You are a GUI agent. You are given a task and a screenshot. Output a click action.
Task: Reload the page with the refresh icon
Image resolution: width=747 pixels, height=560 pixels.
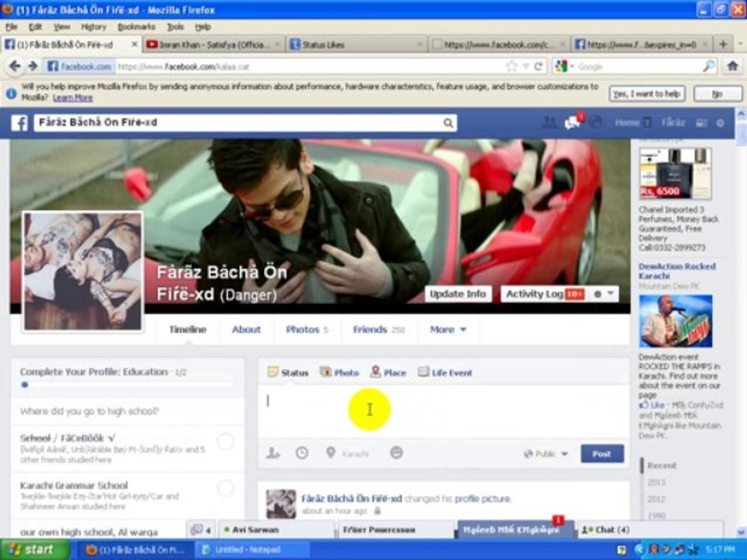[538, 67]
